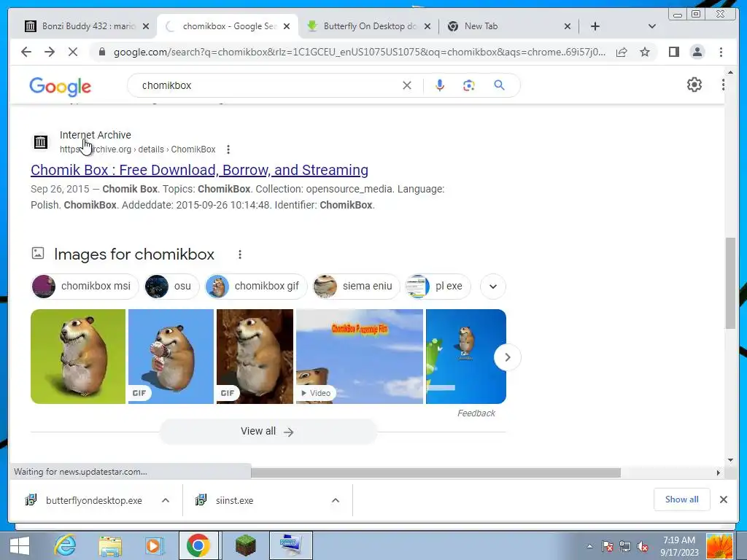Open desktop screenshot image thumbnail

(466, 357)
